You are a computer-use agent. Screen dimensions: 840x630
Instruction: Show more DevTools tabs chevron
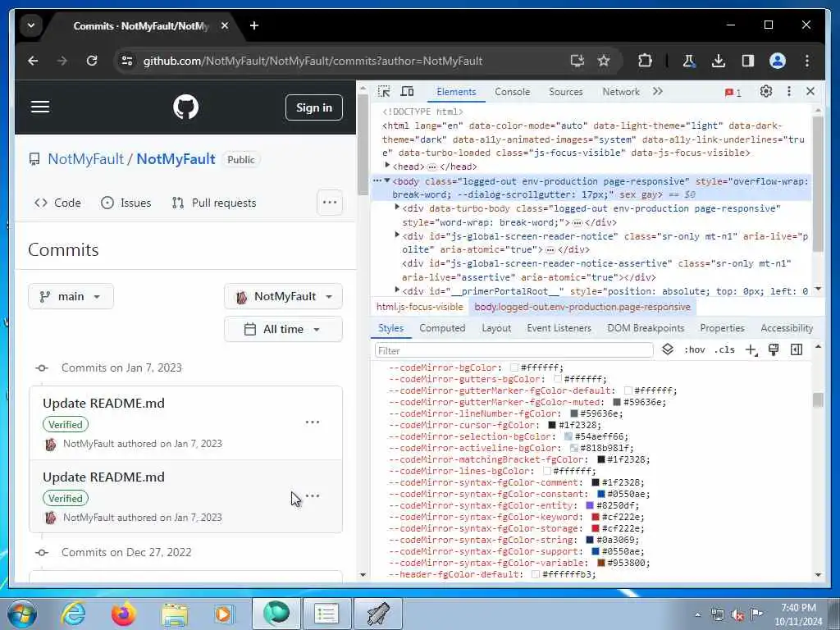(657, 92)
